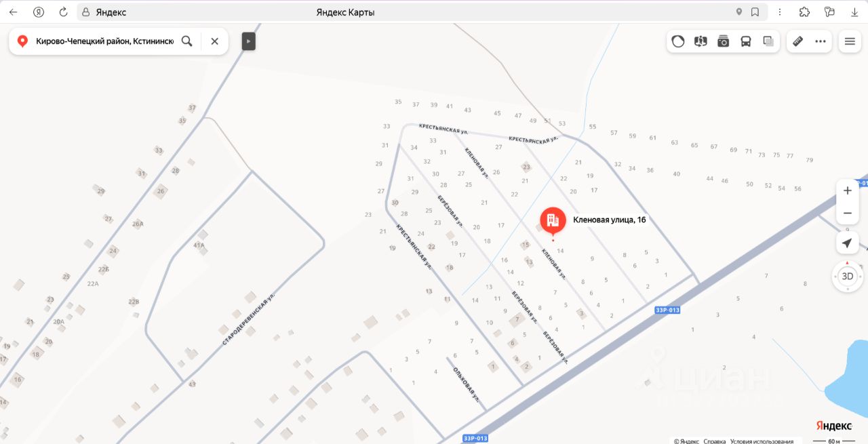Click the red Кленовая улица, 16 marker
868x444 pixels.
(x=553, y=220)
